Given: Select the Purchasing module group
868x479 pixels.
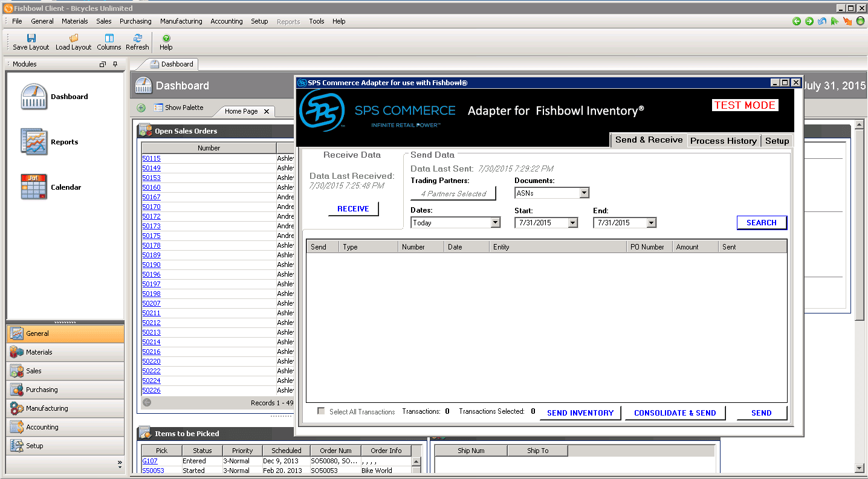Looking at the screenshot, I should (65, 390).
